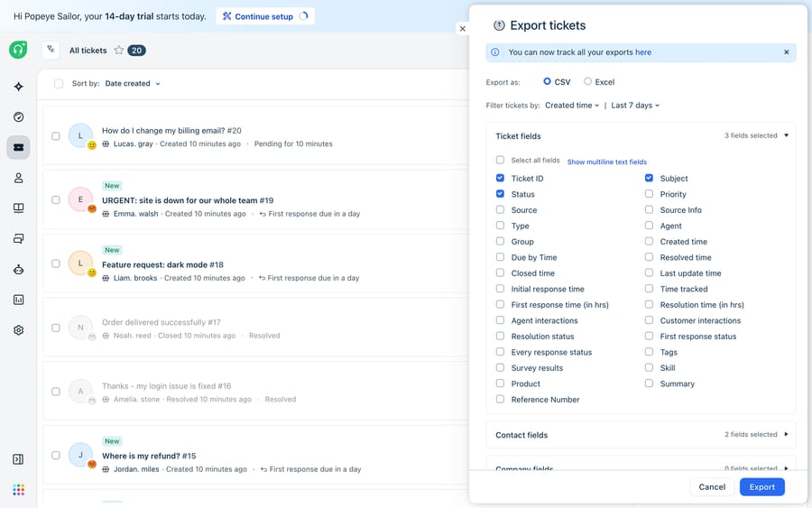This screenshot has width=812, height=508.
Task: Star the All tickets view as favorite
Action: pos(119,51)
